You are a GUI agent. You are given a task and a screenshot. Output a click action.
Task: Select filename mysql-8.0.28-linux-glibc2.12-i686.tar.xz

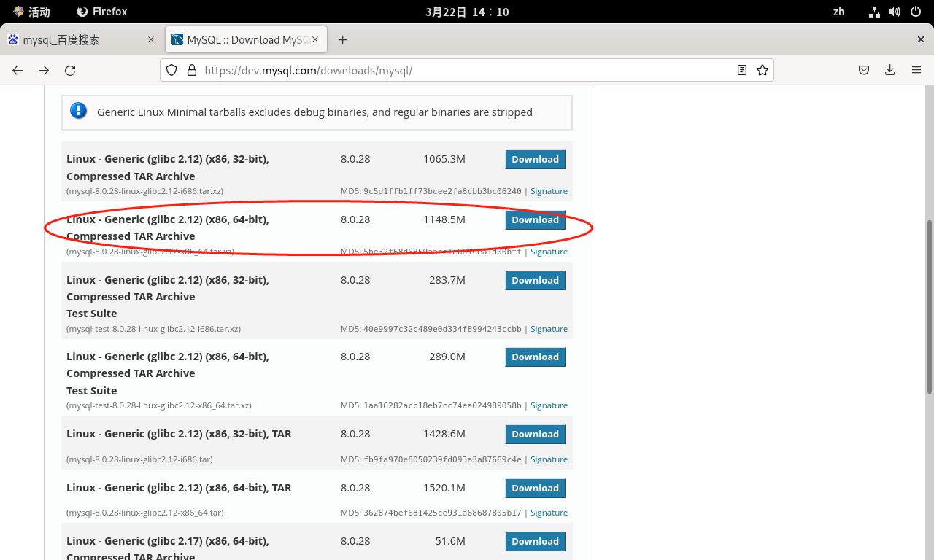point(144,191)
